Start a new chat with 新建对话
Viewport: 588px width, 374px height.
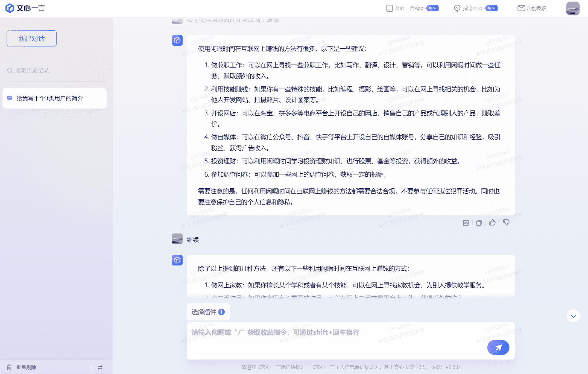(31, 38)
